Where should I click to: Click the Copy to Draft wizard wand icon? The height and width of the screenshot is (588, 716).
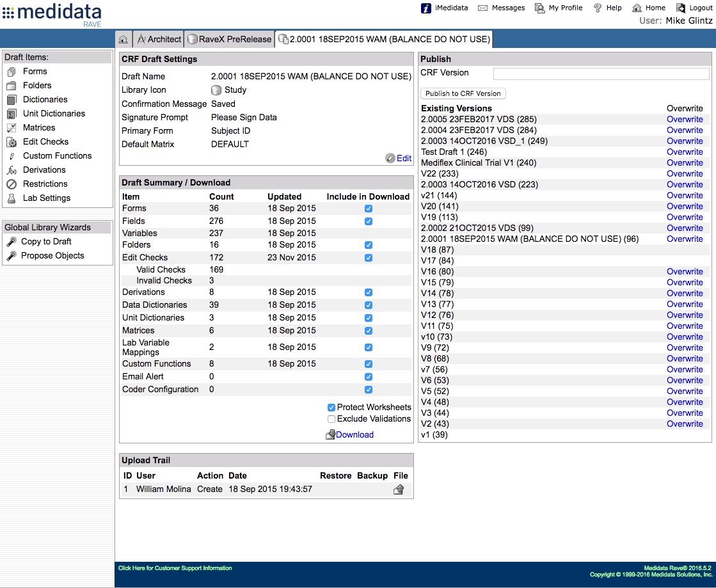(12, 241)
